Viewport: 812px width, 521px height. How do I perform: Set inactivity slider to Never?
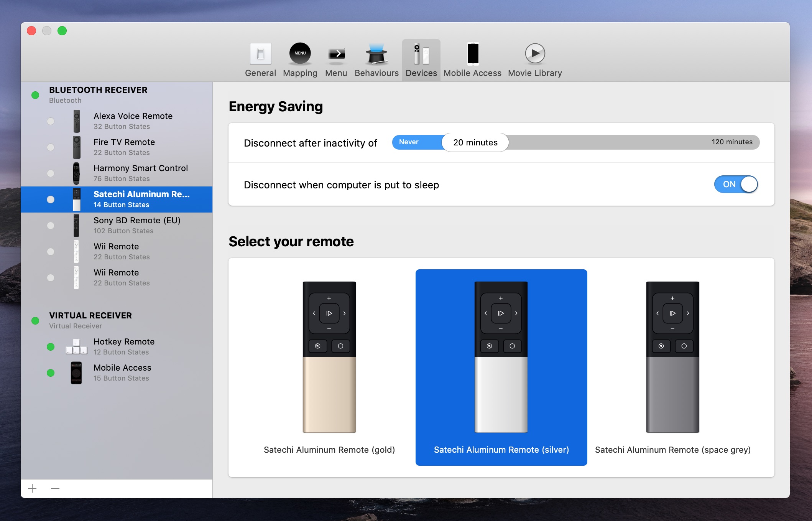pos(409,142)
